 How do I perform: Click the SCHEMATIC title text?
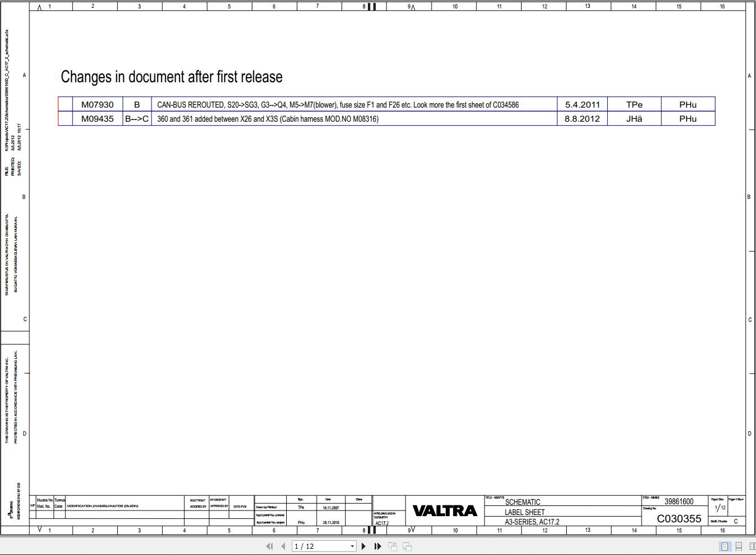pos(523,502)
